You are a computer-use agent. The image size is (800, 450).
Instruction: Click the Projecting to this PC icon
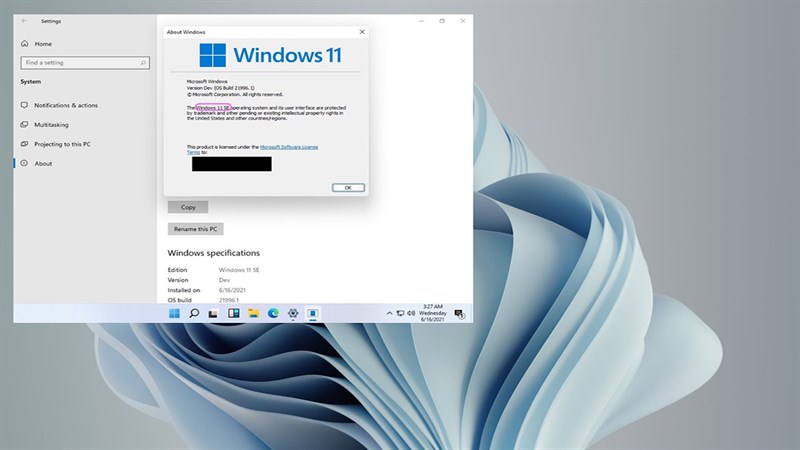pyautogui.click(x=24, y=144)
